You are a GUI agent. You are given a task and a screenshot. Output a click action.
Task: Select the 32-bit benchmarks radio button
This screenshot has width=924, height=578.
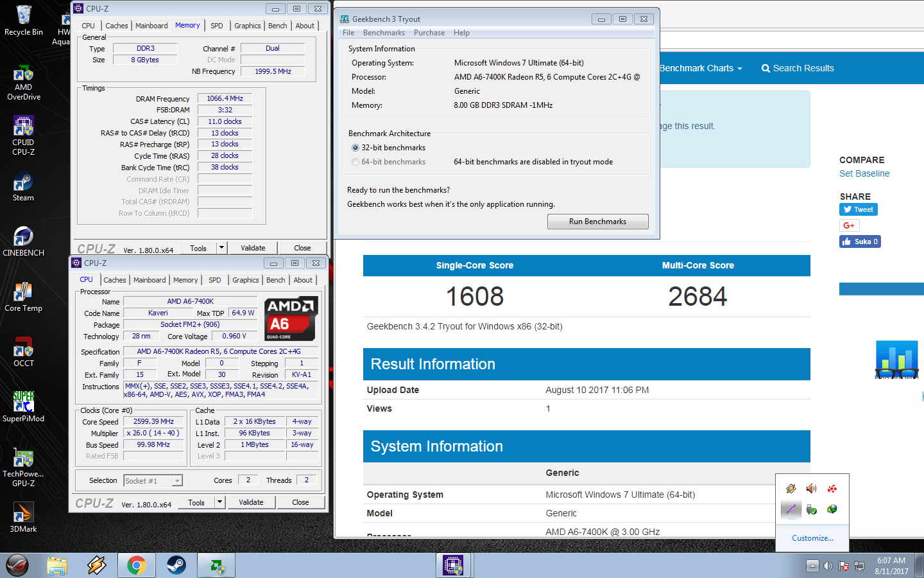(x=355, y=148)
